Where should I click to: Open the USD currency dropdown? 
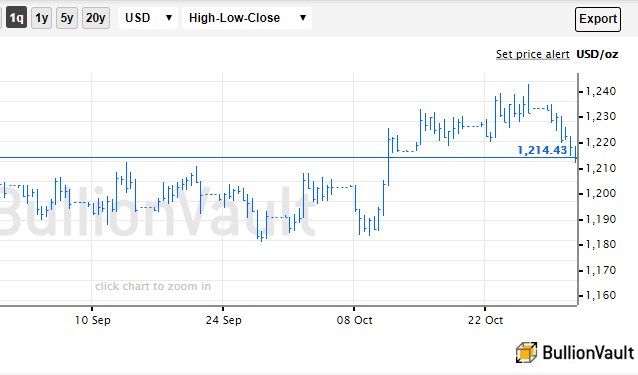148,18
